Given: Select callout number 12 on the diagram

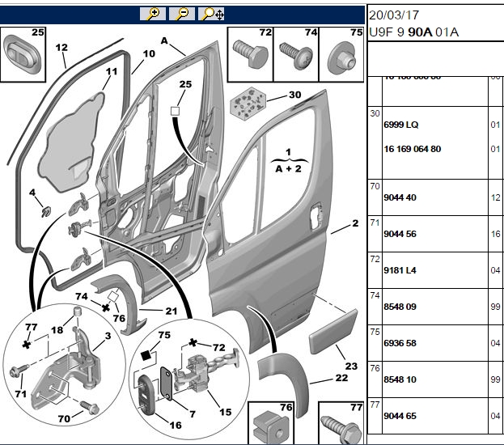Looking at the screenshot, I should (x=61, y=48).
